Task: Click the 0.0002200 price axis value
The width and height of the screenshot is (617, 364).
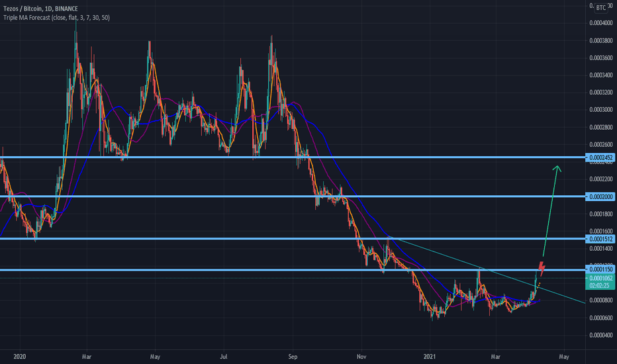Action: tap(601, 179)
